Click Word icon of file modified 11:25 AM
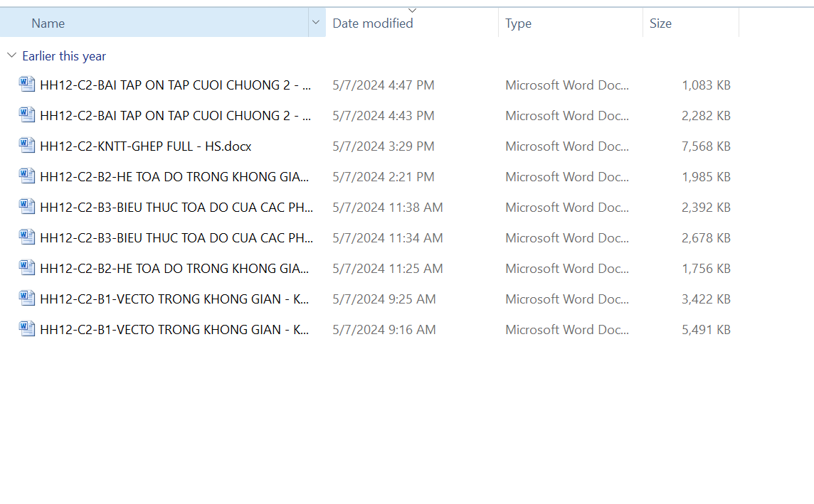Image resolution: width=814 pixels, height=504 pixels. pos(27,268)
